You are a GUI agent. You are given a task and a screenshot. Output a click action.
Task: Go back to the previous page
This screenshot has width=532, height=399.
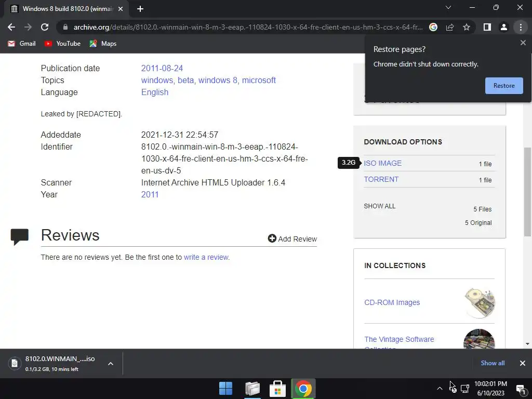click(11, 27)
